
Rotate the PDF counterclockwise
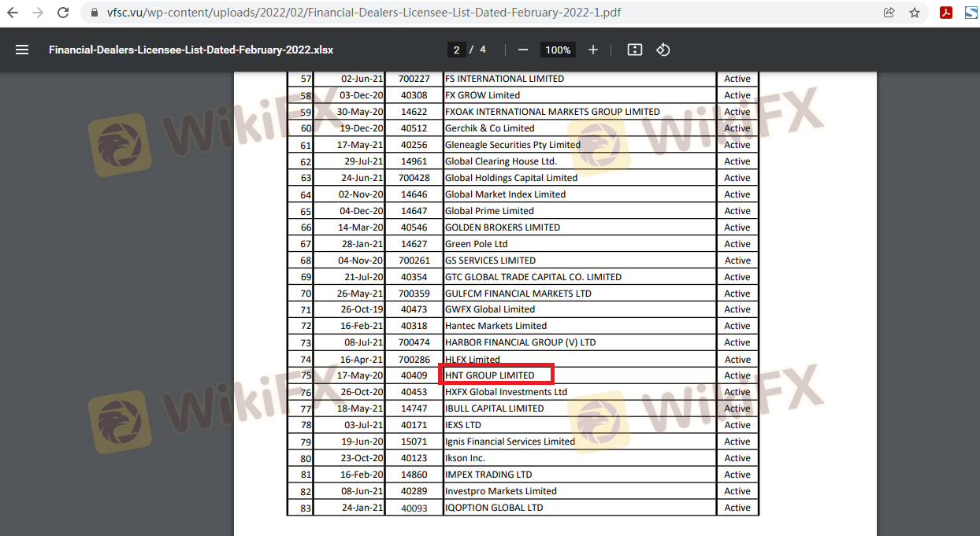(663, 50)
